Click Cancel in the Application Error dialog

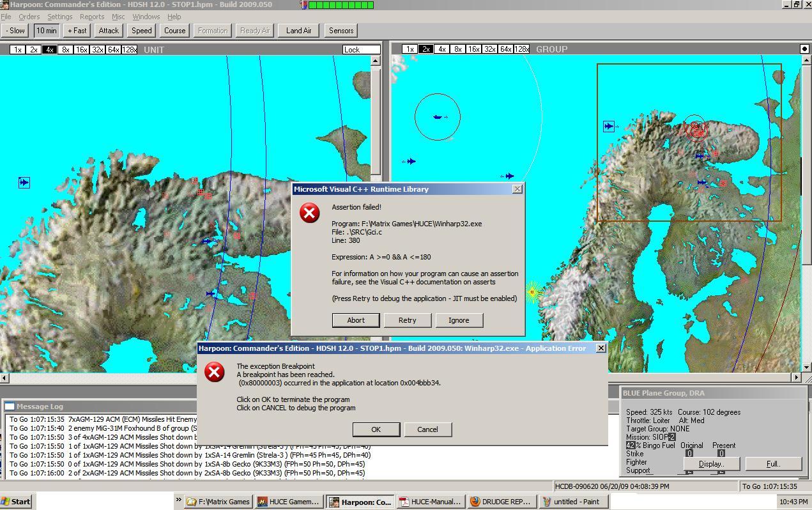click(427, 429)
